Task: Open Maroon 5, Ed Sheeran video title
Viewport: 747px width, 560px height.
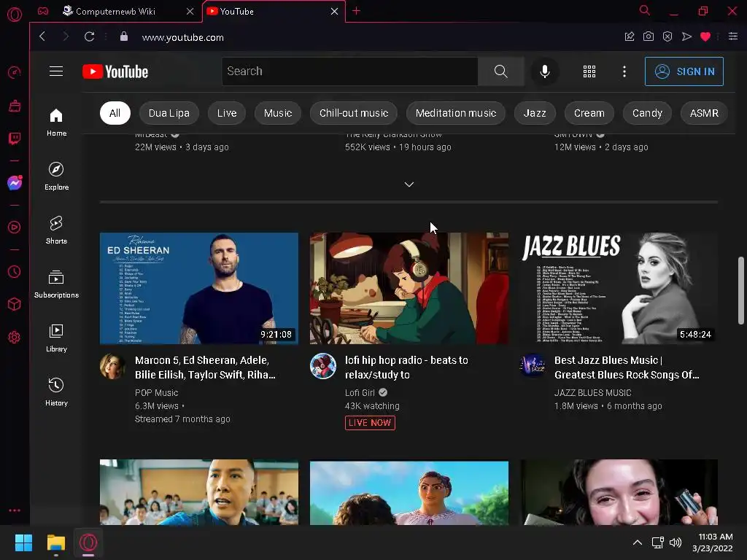Action: pyautogui.click(x=205, y=367)
